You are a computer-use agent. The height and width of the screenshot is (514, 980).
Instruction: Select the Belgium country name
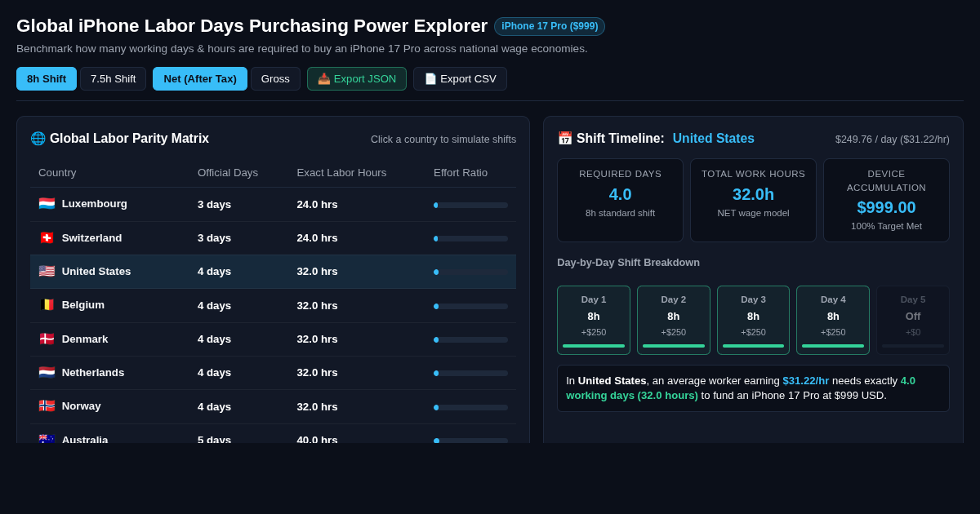[x=83, y=305]
